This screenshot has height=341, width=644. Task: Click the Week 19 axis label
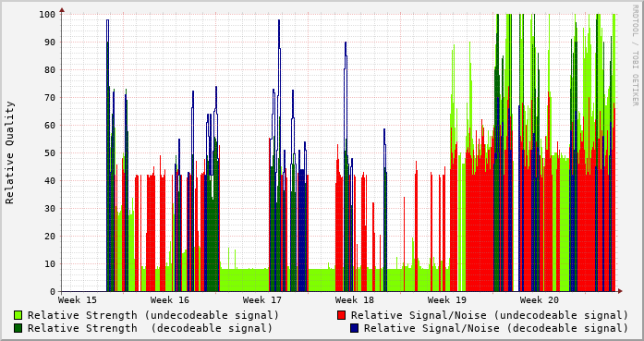(447, 300)
